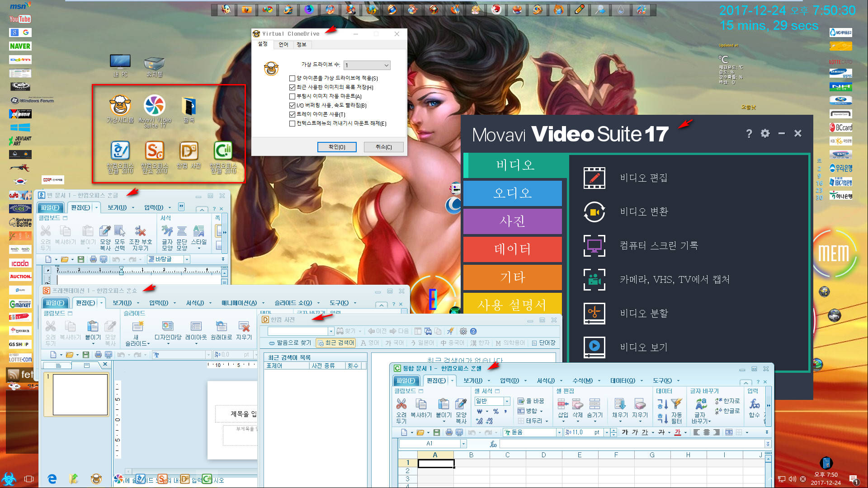Open camera, VHS, TV capture tool
868x488 pixels.
click(594, 279)
